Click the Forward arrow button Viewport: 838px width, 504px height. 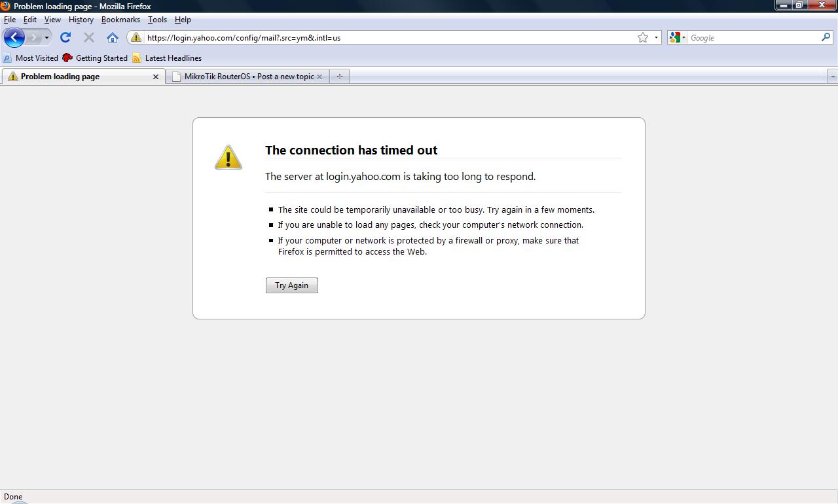tap(33, 37)
